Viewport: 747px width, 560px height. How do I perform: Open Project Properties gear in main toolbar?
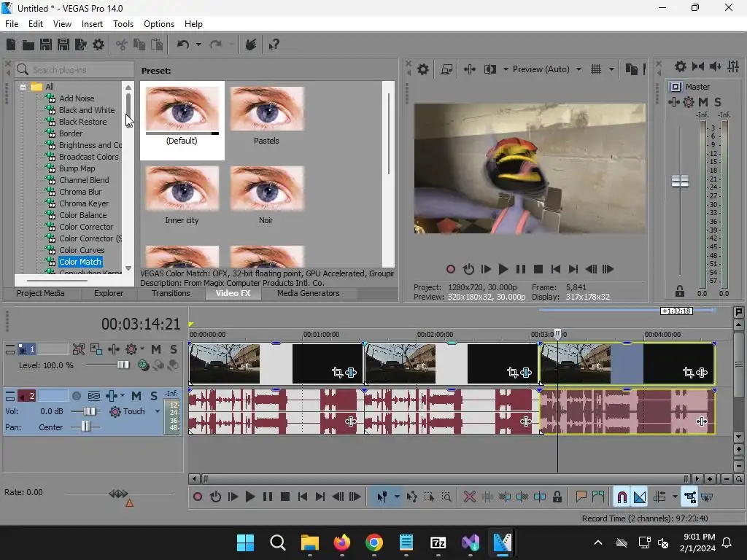click(98, 44)
